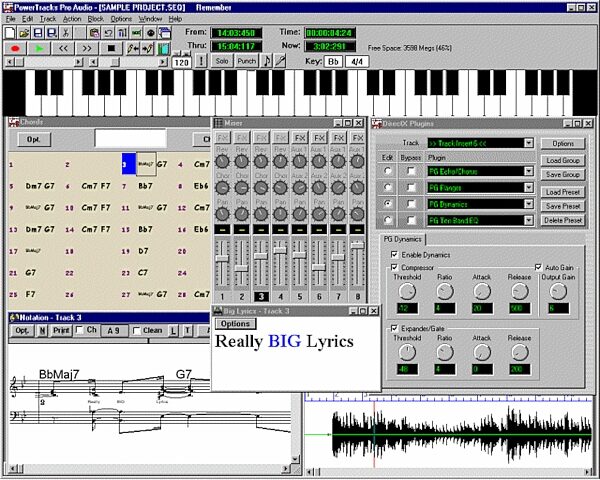The width and height of the screenshot is (600, 480).
Task: Click the N button in Notation toolbar
Action: [42, 330]
